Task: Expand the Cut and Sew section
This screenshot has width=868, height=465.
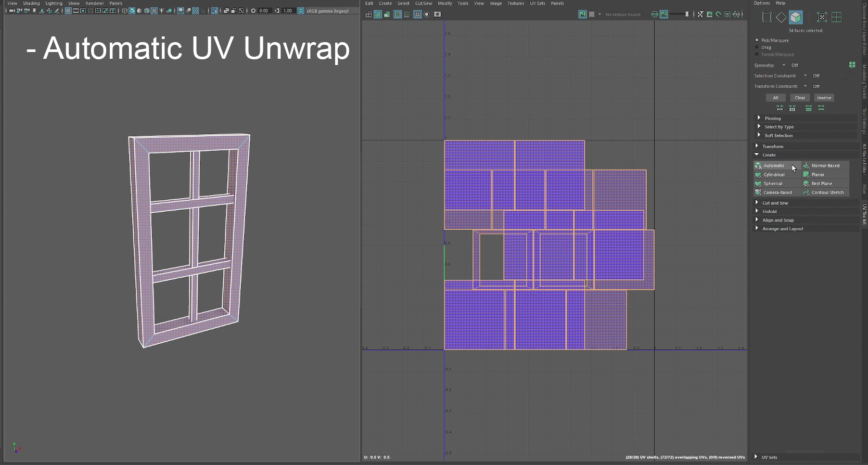Action: tap(806, 203)
